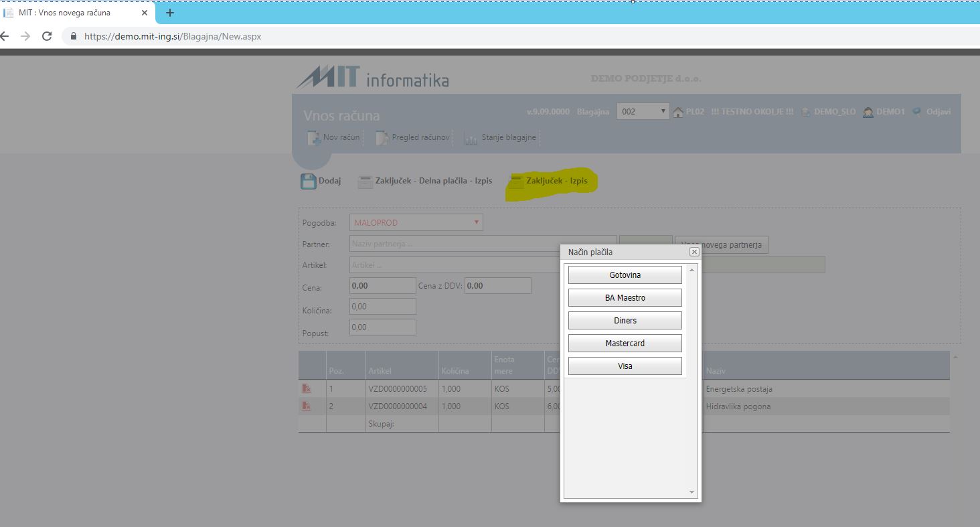
Task: Open a new browser tab
Action: [x=170, y=13]
